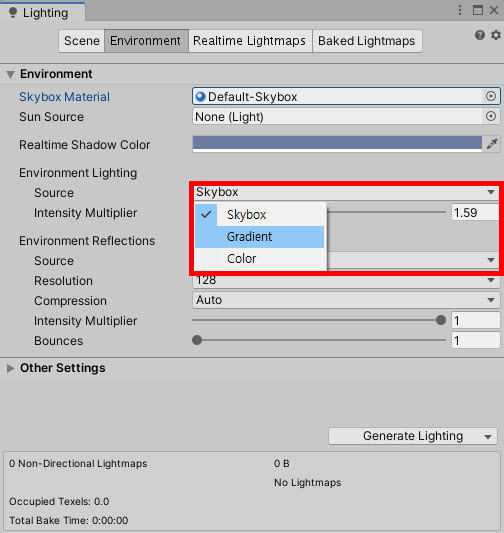
Task: Pick shadow color with the eyedropper icon
Action: click(492, 144)
